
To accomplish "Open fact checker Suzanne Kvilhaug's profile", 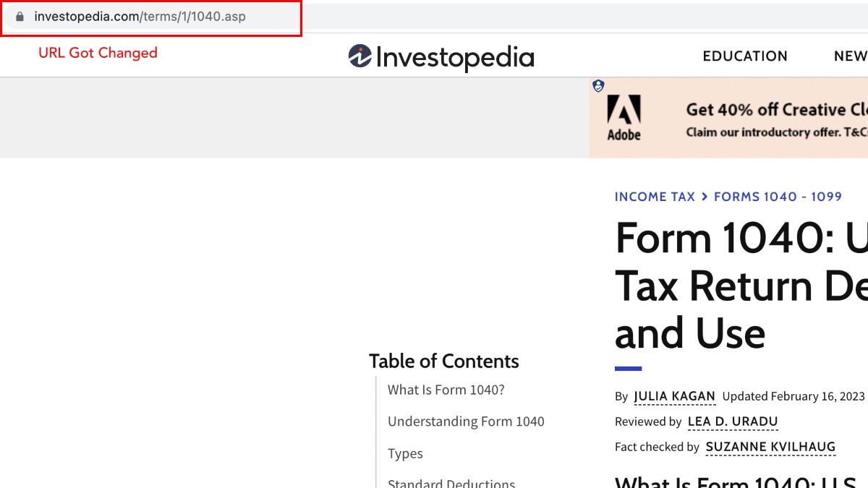I will pos(770,447).
